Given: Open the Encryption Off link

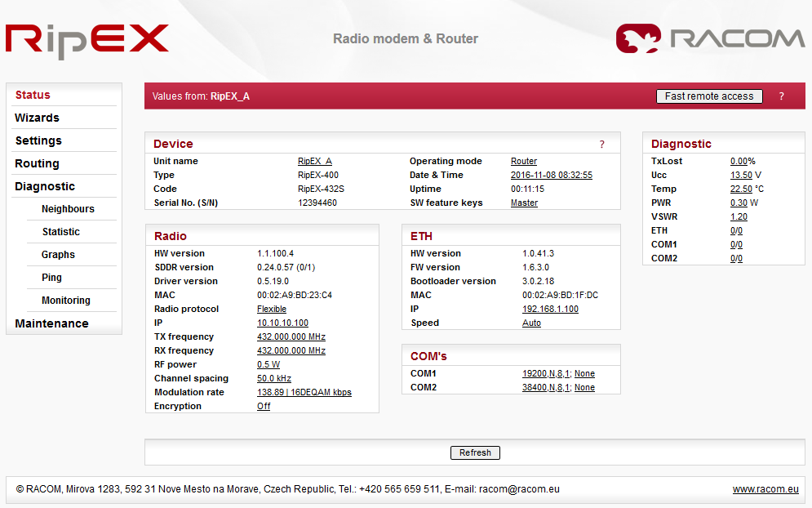Looking at the screenshot, I should [264, 407].
